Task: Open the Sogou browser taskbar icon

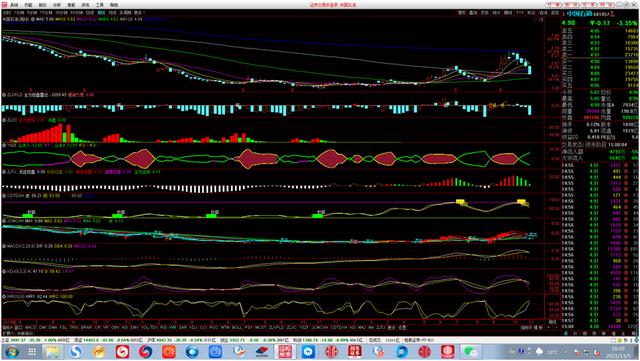Action: [x=76, y=351]
